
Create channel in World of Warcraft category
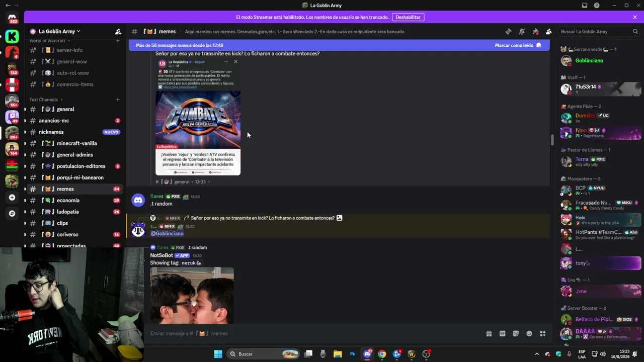tap(118, 41)
